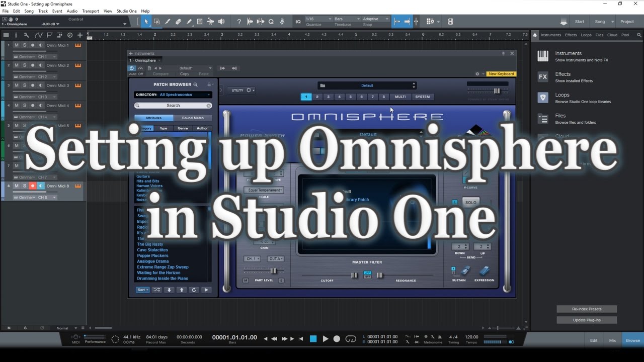Toggle the loop button in transport
Image resolution: width=644 pixels, height=362 pixels.
tap(351, 339)
